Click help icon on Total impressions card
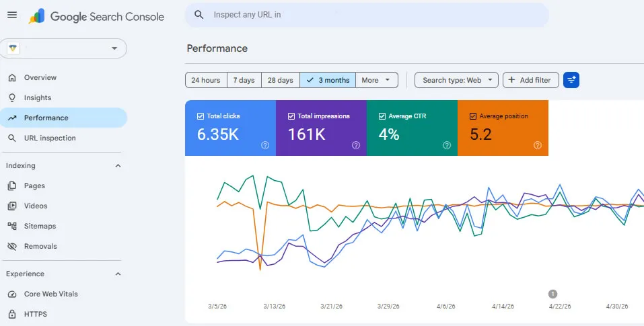Viewport: 644px width, 326px height. tap(356, 145)
